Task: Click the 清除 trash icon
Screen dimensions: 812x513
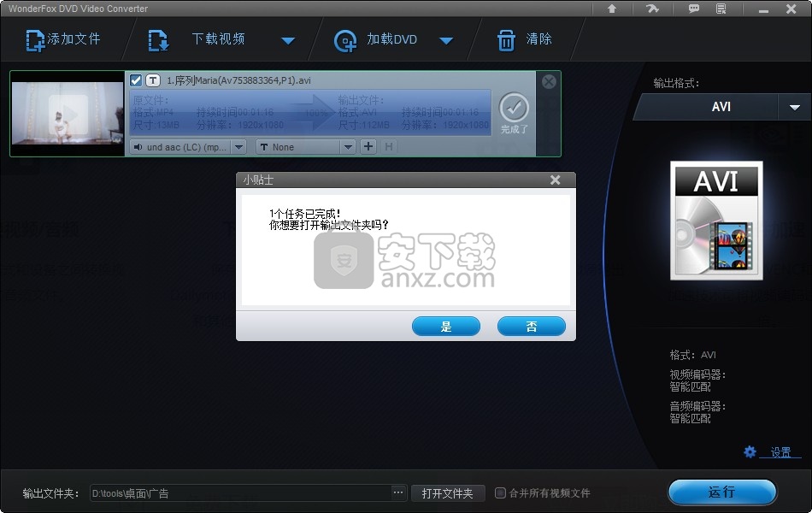Action: (506, 40)
